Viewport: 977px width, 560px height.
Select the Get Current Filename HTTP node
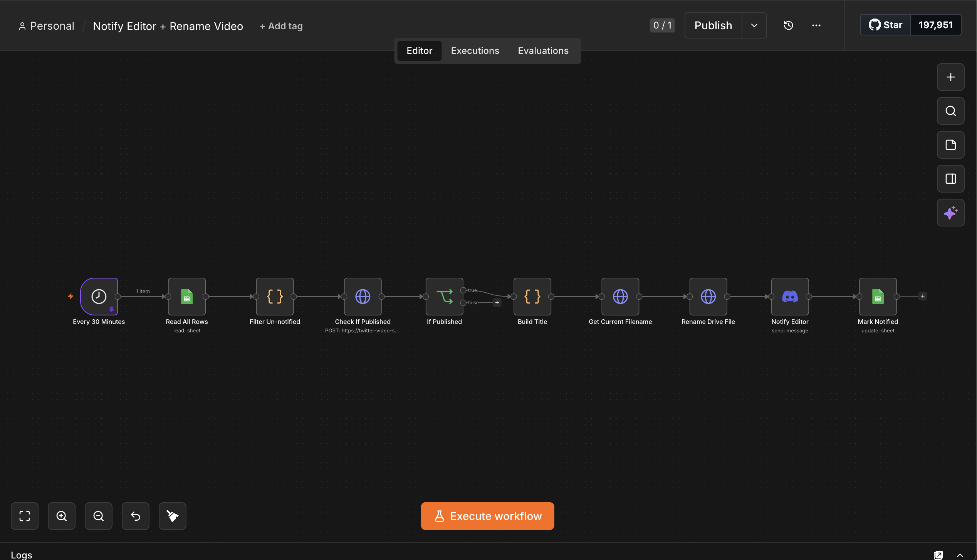(x=620, y=296)
